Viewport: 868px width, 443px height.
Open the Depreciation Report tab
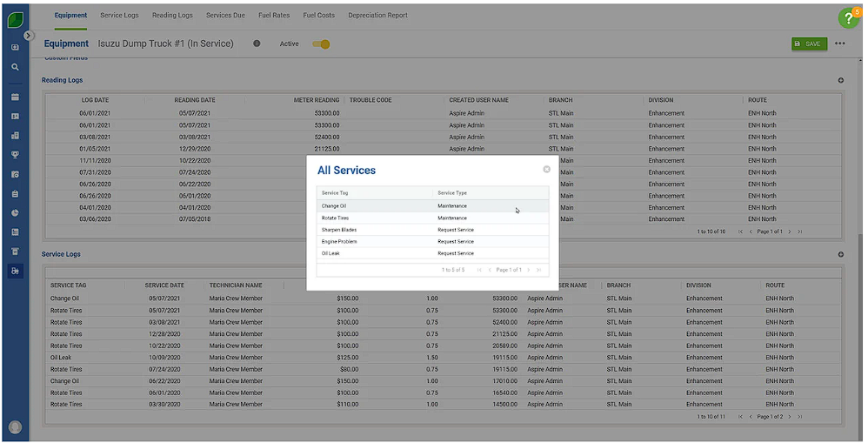pyautogui.click(x=377, y=15)
